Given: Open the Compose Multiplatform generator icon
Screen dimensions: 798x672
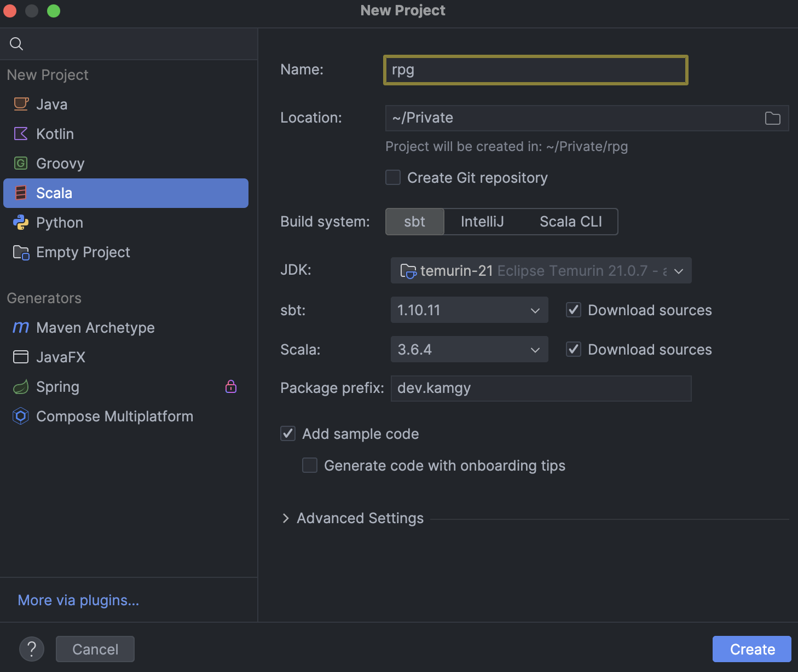Looking at the screenshot, I should [x=21, y=416].
